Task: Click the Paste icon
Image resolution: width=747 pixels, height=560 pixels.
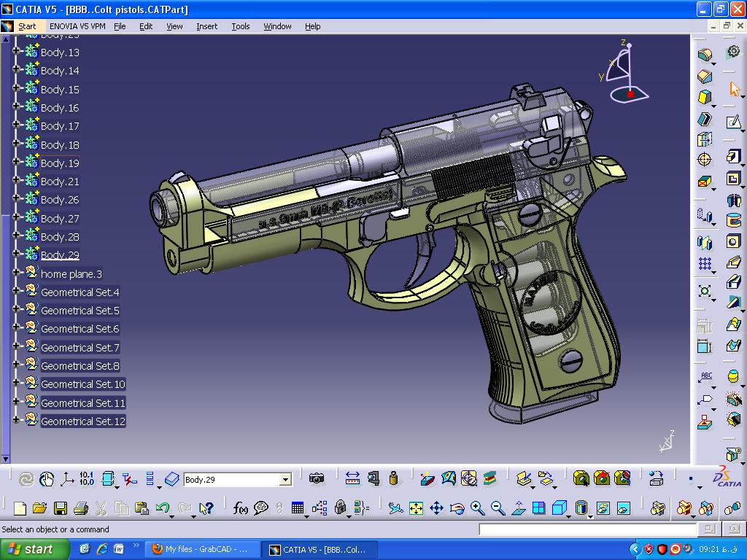Action: (x=142, y=508)
